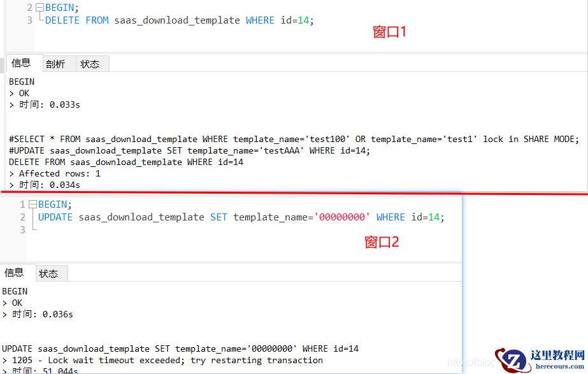This screenshot has width=588, height=374.
Task: Collapse the BEGIN code block in window 2 editor
Action: pos(32,205)
